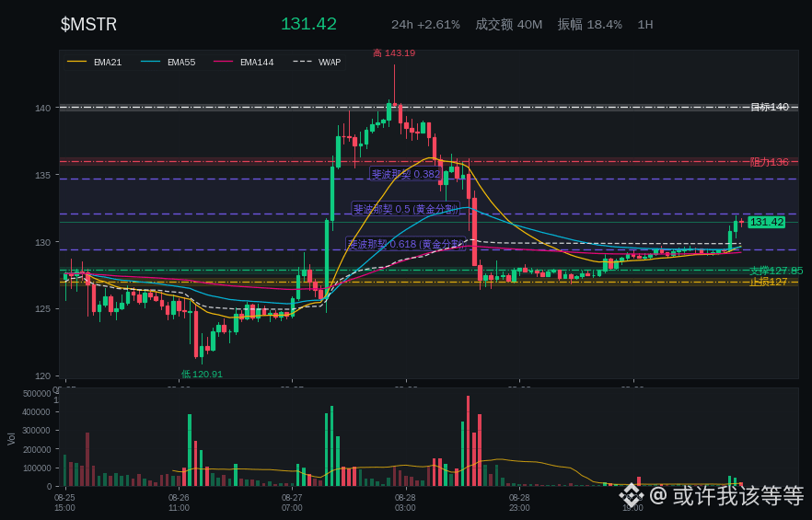Click the 08-25 15:00 time axis label

tap(64, 503)
